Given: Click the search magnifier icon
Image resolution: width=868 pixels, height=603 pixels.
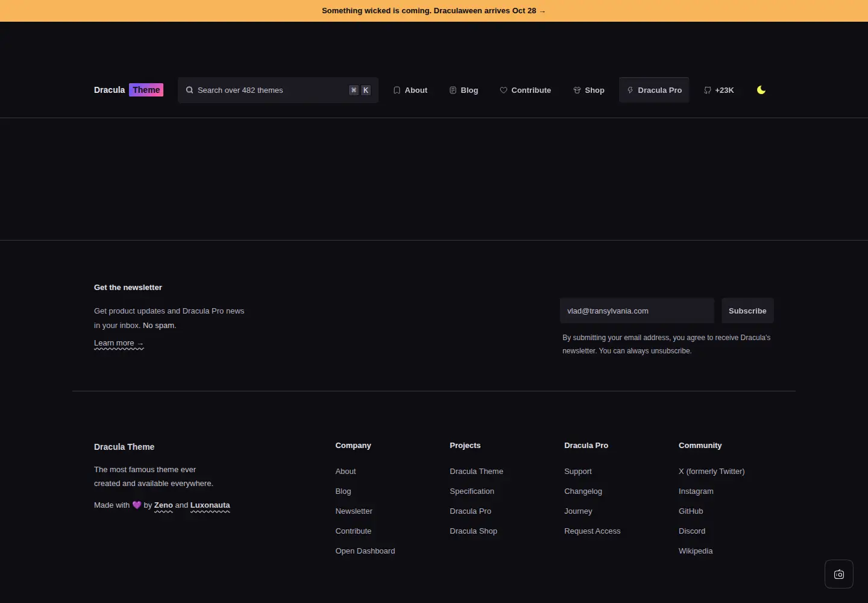Looking at the screenshot, I should coord(190,90).
